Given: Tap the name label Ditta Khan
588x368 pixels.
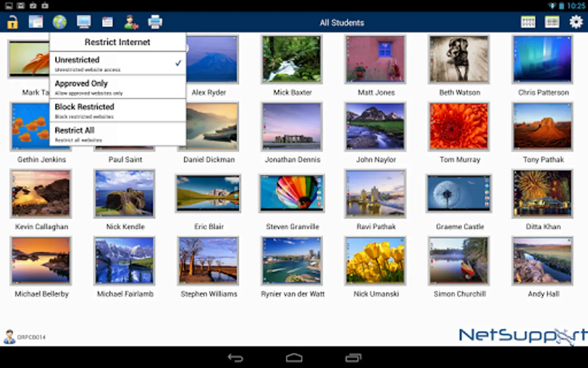Looking at the screenshot, I should click(543, 227).
